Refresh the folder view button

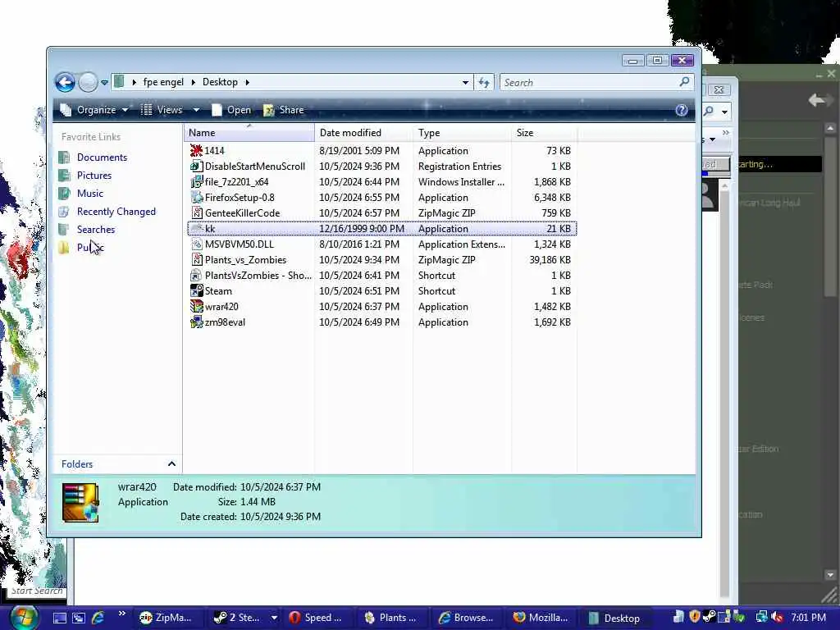pyautogui.click(x=484, y=83)
